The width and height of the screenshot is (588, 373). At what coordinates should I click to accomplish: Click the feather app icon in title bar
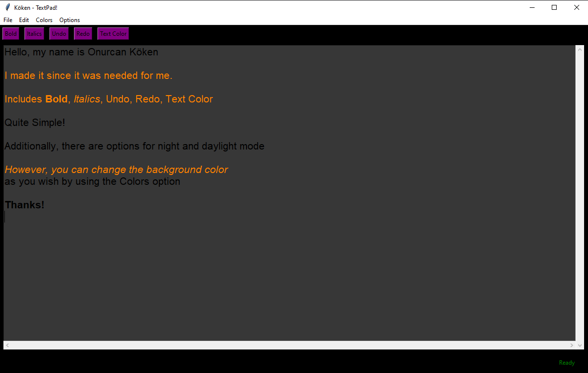click(7, 7)
